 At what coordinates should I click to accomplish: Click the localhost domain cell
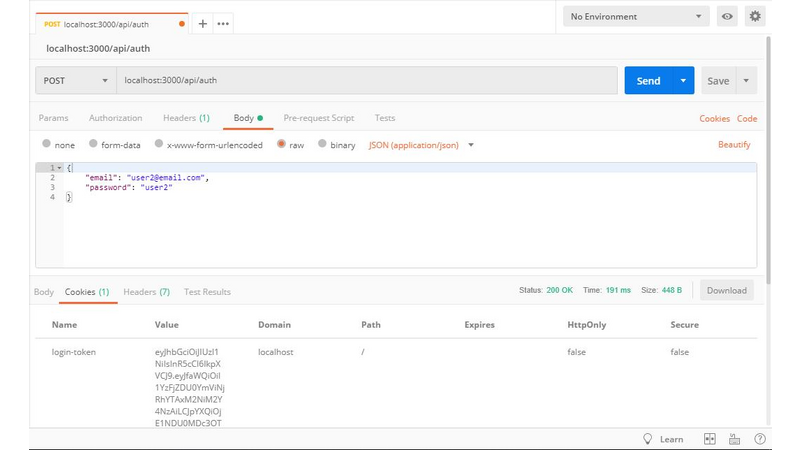click(x=276, y=352)
